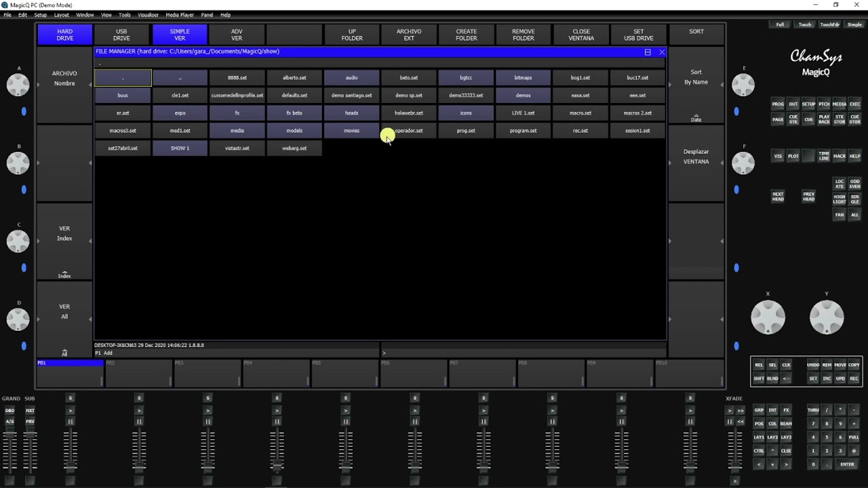Toggle the SHFT shift button

click(x=759, y=378)
